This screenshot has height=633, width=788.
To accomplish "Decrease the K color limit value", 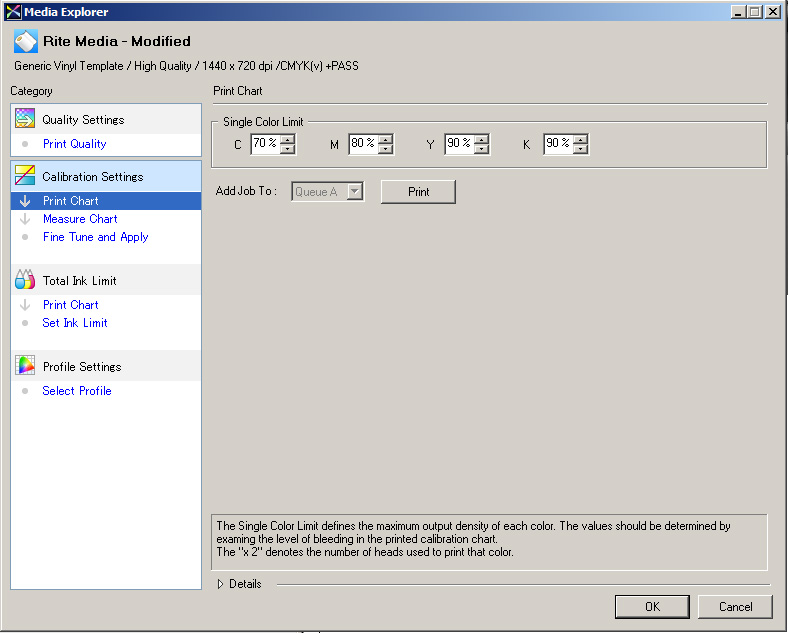I will coord(580,149).
